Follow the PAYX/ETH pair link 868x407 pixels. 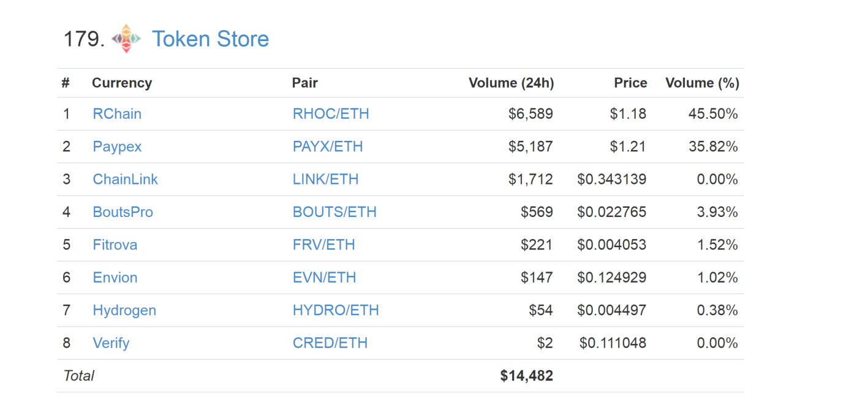328,146
